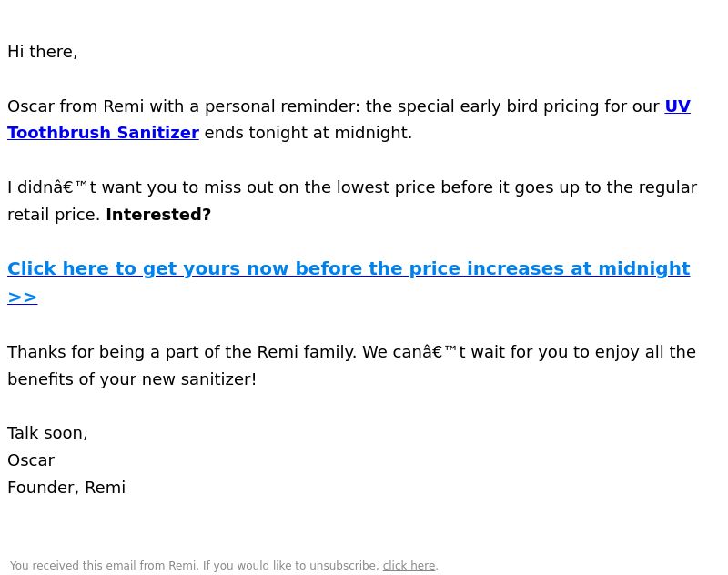
Task: Click the word UV in the bold link
Action: 677,106
